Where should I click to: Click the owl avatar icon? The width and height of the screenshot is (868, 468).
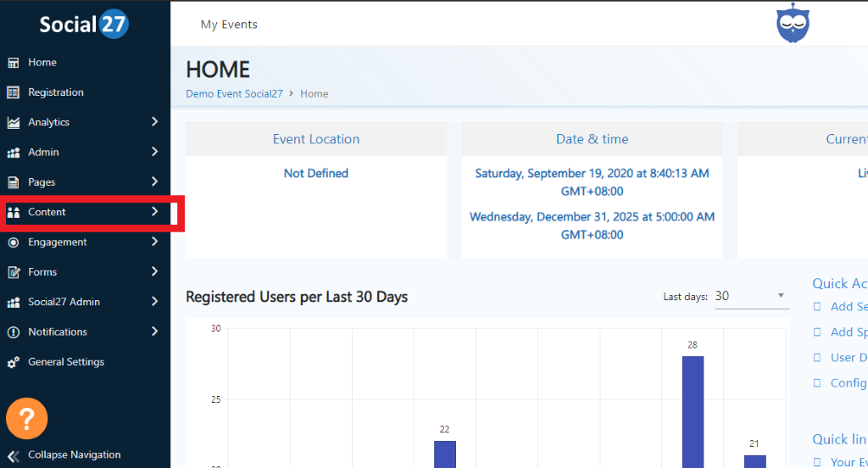[793, 23]
